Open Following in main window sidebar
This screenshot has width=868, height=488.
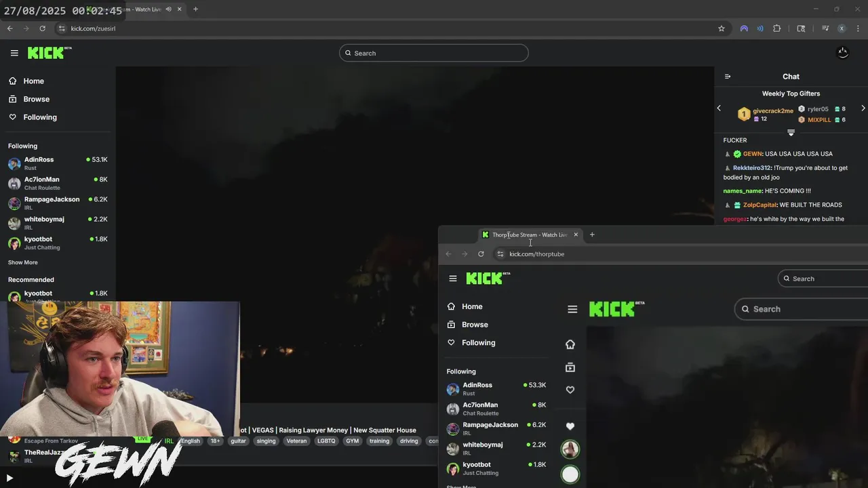click(x=33, y=117)
